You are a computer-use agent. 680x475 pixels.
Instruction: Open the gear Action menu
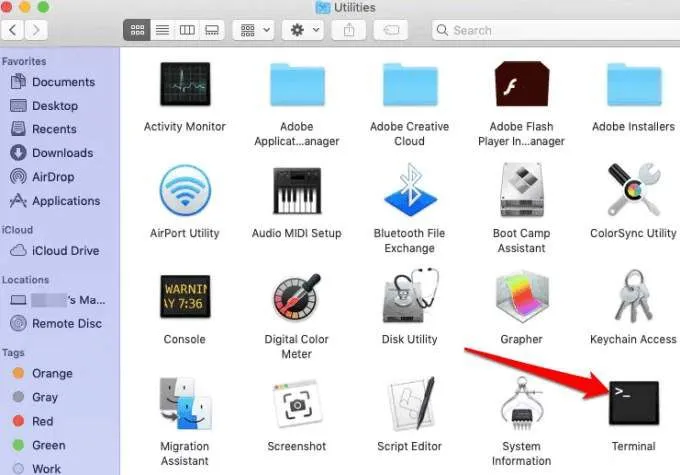pos(303,30)
